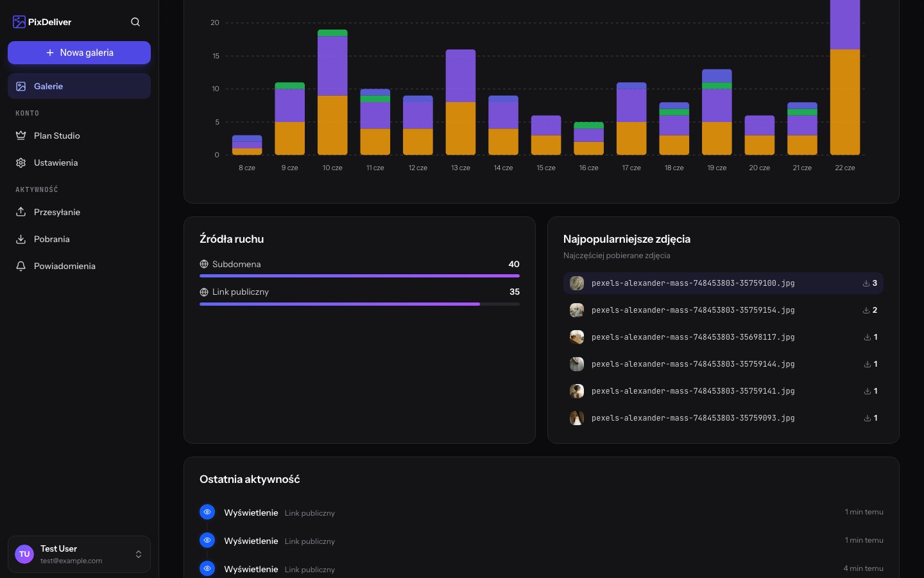Open the Galerie menu item
Image resolution: width=924 pixels, height=578 pixels.
tap(79, 86)
